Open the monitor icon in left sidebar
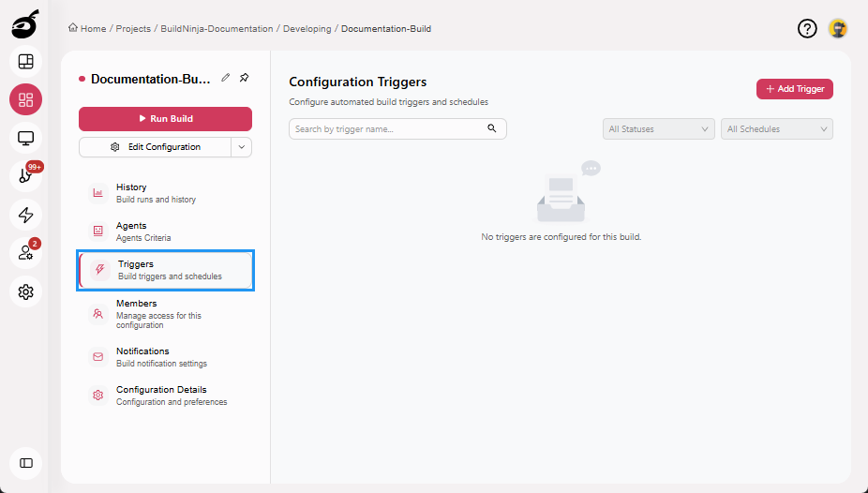The image size is (868, 493). [x=25, y=138]
